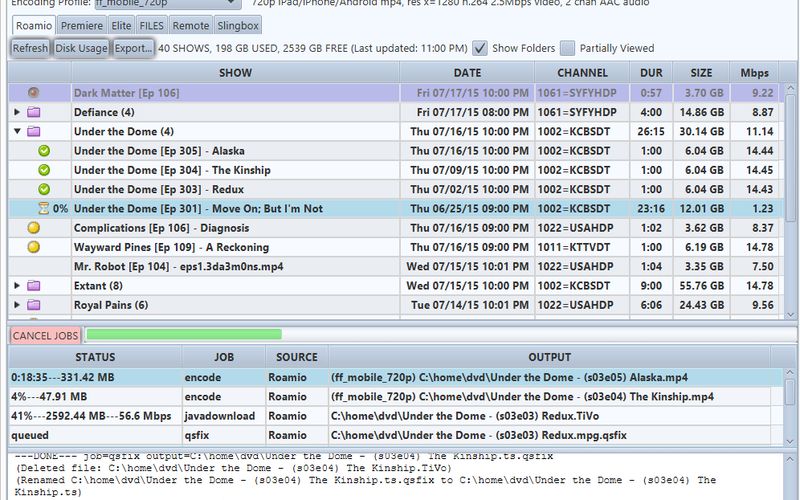Click green check icon for The Kinship episode
Screen dimensions: 800x500
click(x=44, y=170)
